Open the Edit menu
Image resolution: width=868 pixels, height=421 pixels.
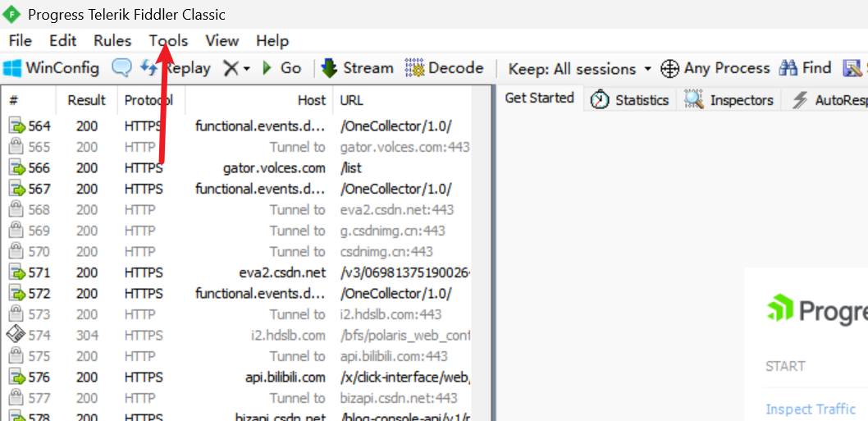click(62, 41)
